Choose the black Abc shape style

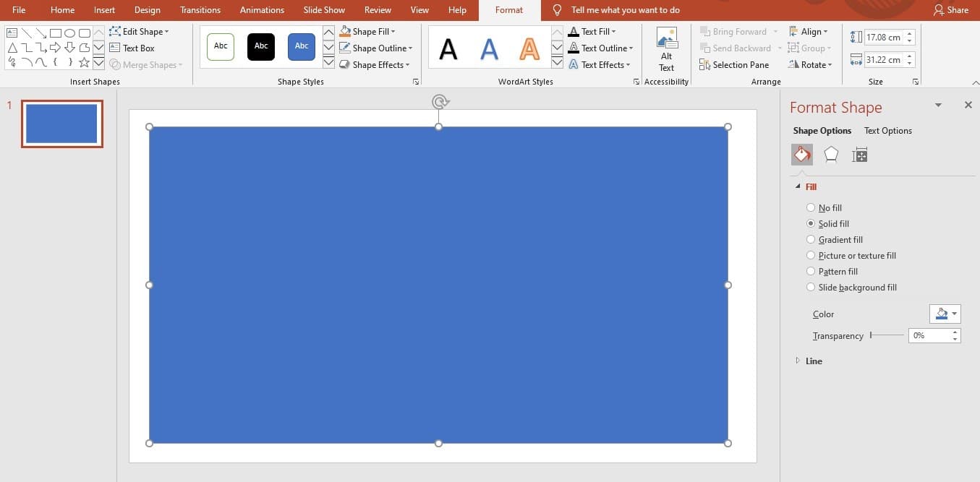coord(261,46)
